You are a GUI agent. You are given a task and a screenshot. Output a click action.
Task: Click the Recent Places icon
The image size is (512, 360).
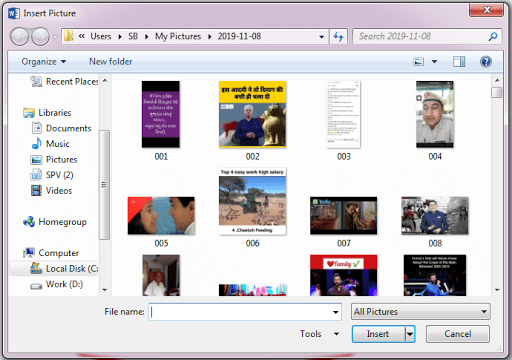tap(36, 81)
